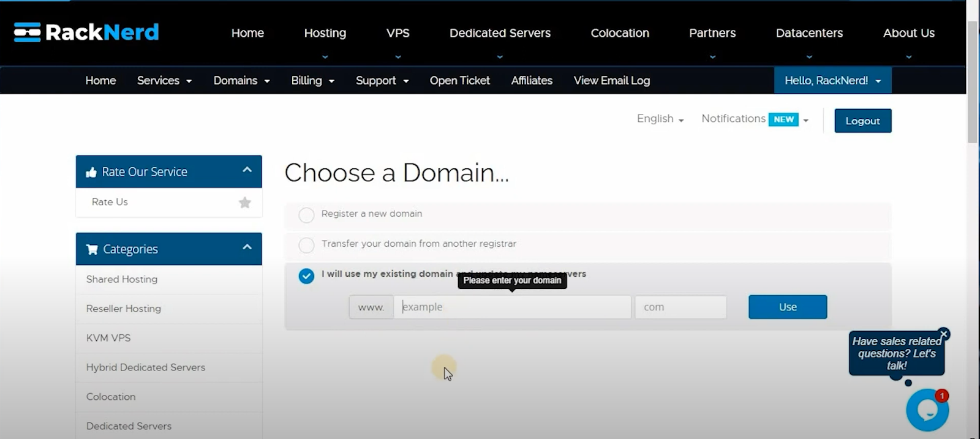Open the Affiliates page
Screen dimensions: 980x439
(x=532, y=80)
